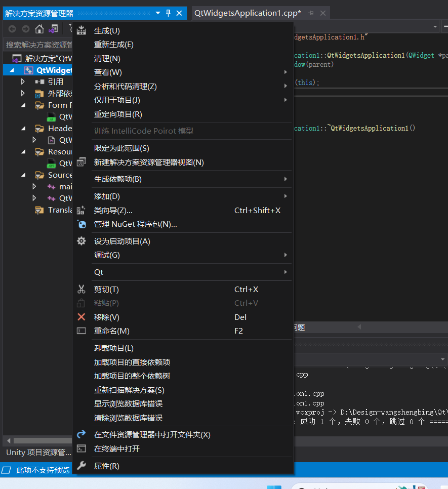
Task: Expand the 调试(G) submenu arrow
Action: click(286, 255)
